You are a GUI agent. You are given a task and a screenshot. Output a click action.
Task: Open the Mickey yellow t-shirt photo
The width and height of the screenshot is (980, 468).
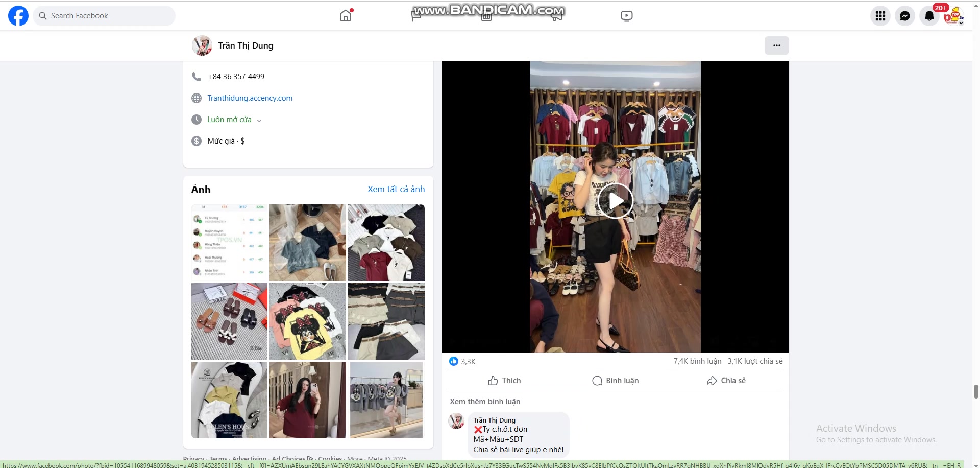click(307, 321)
